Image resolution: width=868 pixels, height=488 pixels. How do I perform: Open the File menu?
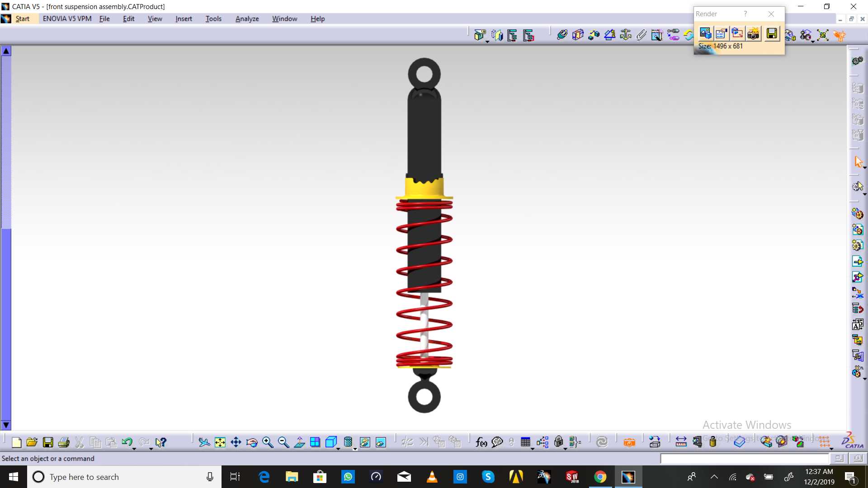point(104,19)
